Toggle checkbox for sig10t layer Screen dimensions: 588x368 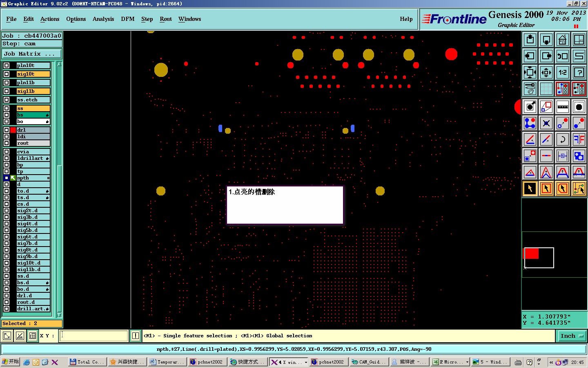[x=7, y=74]
